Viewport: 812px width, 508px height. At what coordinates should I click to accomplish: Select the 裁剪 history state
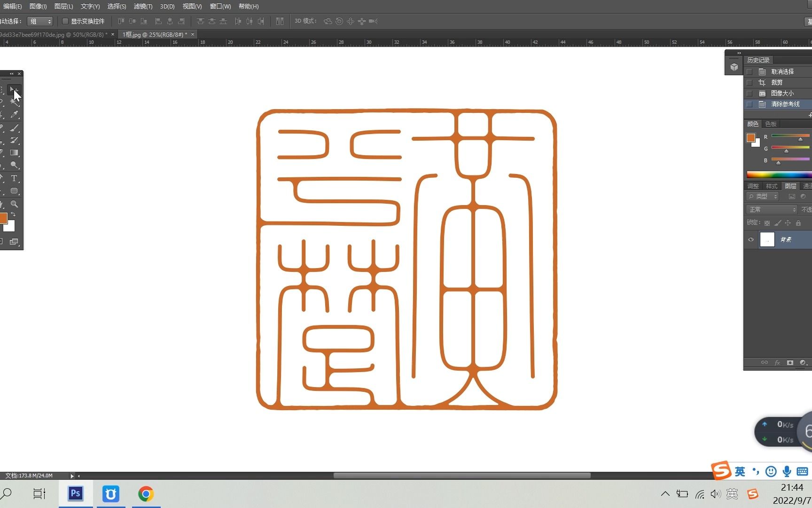[x=777, y=82]
